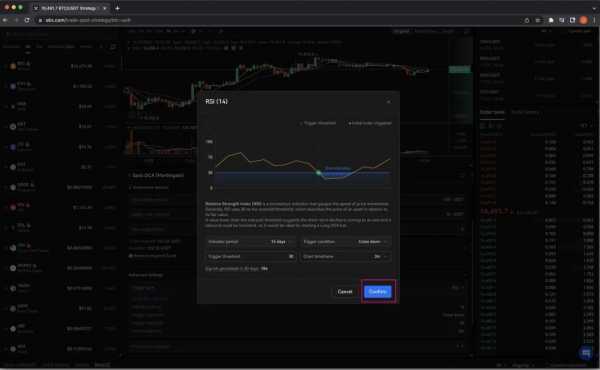Click the green trigger point on RSI chart
This screenshot has height=370, width=600.
tap(318, 173)
